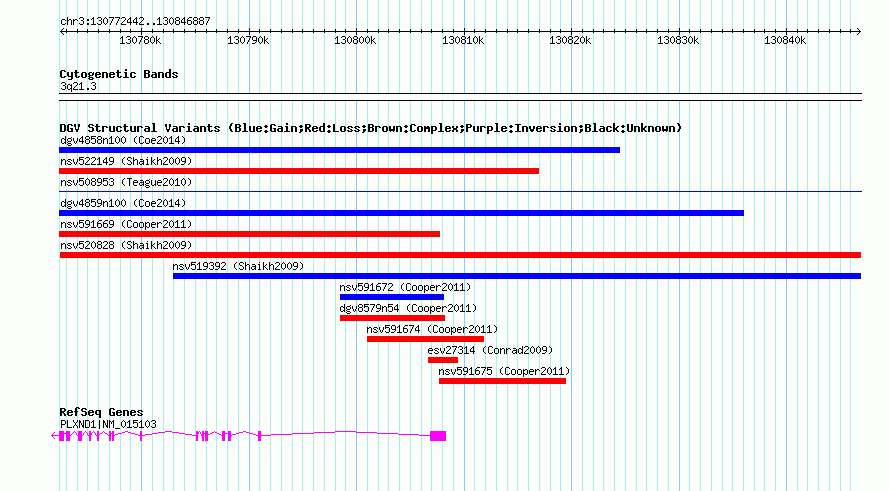
Task: Select the nsv522149 (Shaikh2009) red loss bar
Action: pyautogui.click(x=299, y=171)
